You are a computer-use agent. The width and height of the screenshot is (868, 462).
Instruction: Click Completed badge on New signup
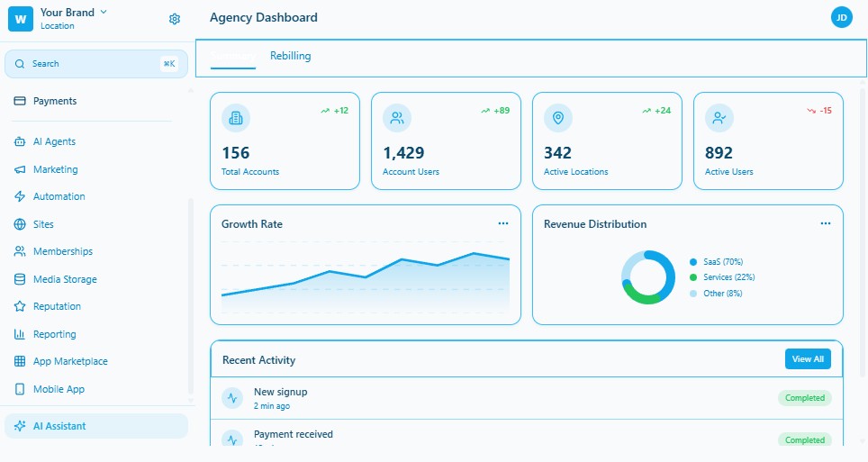pyautogui.click(x=805, y=398)
